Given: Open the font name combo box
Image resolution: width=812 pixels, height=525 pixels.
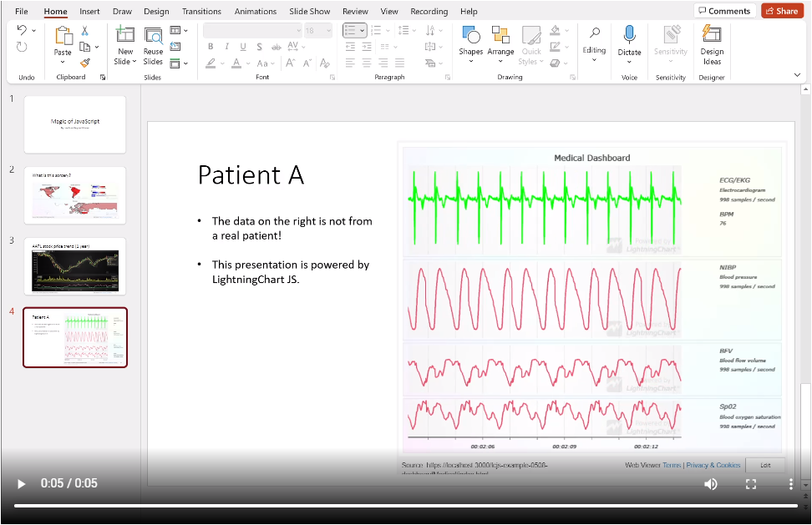Looking at the screenshot, I should point(253,31).
